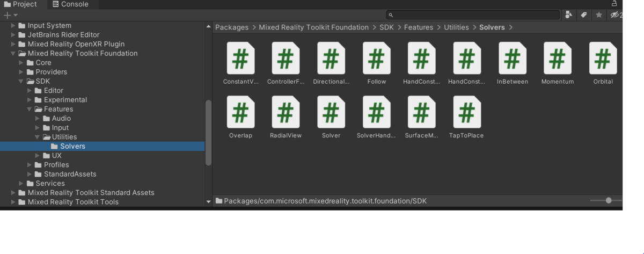Image resolution: width=644 pixels, height=254 pixels.
Task: Select the Solver script icon
Action: [331, 112]
